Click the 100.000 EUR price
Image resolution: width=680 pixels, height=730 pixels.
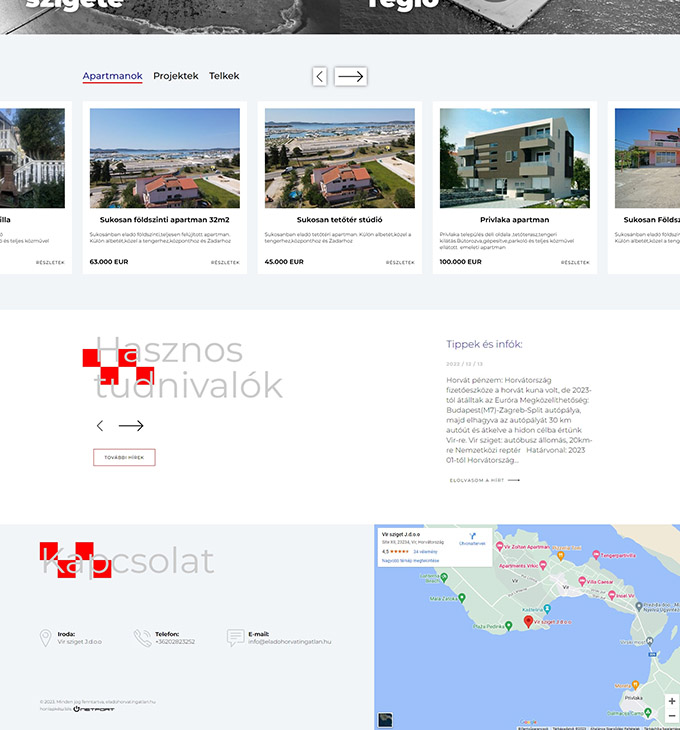click(x=461, y=262)
